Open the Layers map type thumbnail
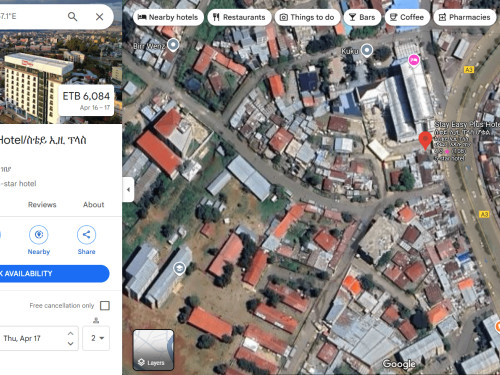500x375 pixels. coord(153,350)
